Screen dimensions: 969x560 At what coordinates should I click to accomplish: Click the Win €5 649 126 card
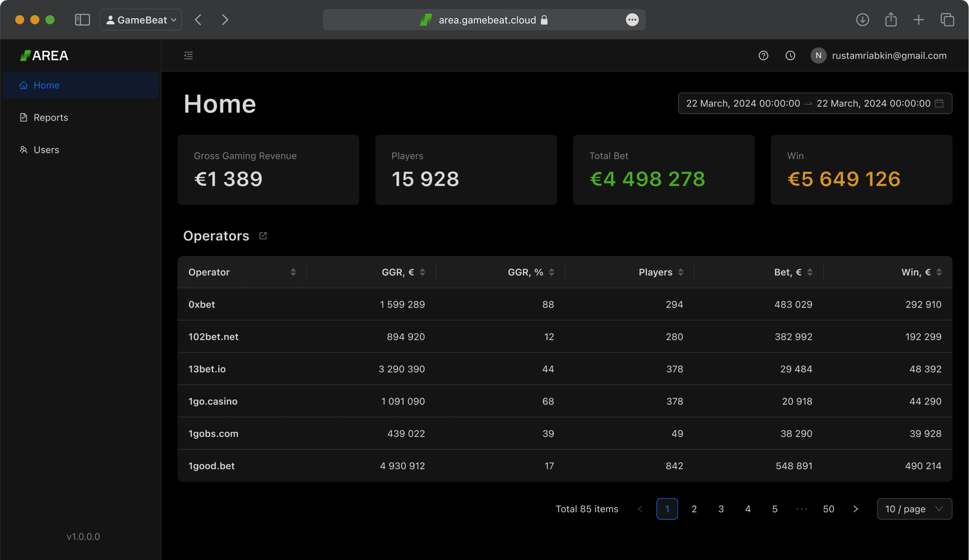[x=862, y=170]
